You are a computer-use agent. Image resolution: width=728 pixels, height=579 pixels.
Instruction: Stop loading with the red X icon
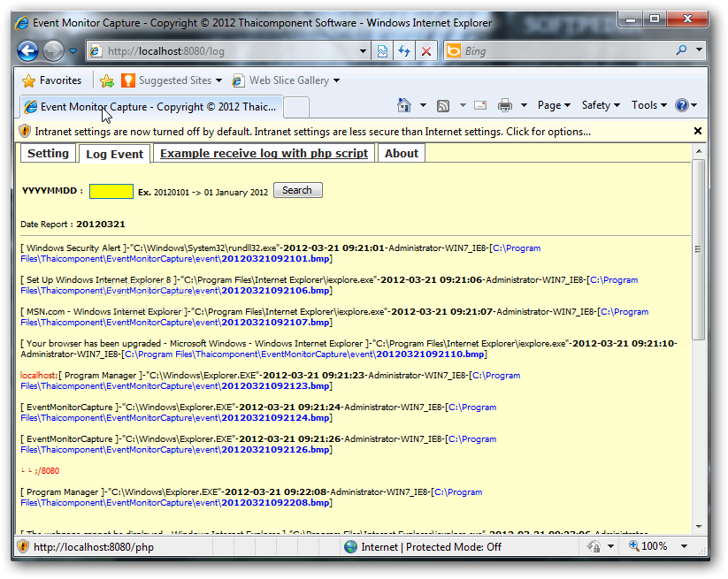(425, 51)
